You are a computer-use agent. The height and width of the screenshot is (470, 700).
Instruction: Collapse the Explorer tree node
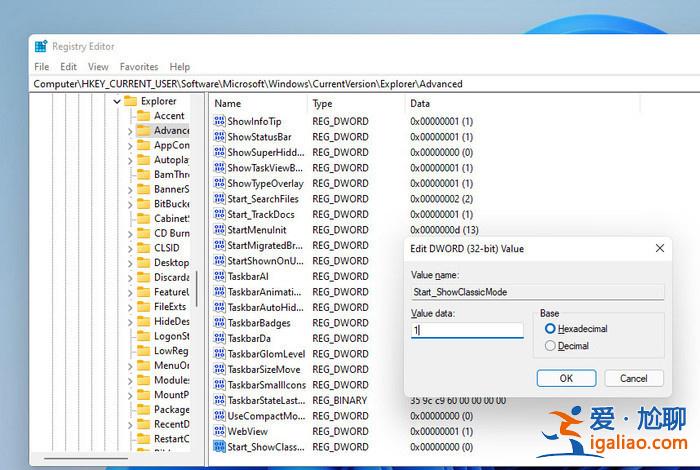coord(116,101)
